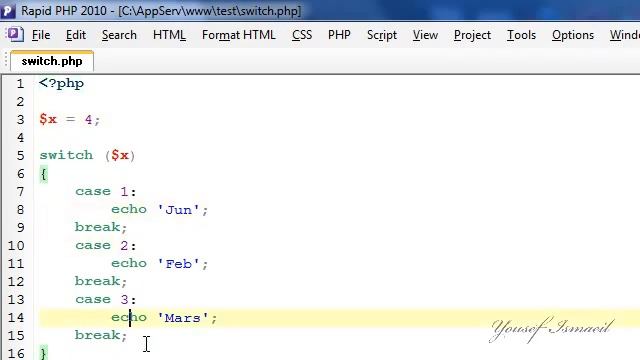Open the Format HTML menu
This screenshot has height=360, width=640.
[x=239, y=35]
